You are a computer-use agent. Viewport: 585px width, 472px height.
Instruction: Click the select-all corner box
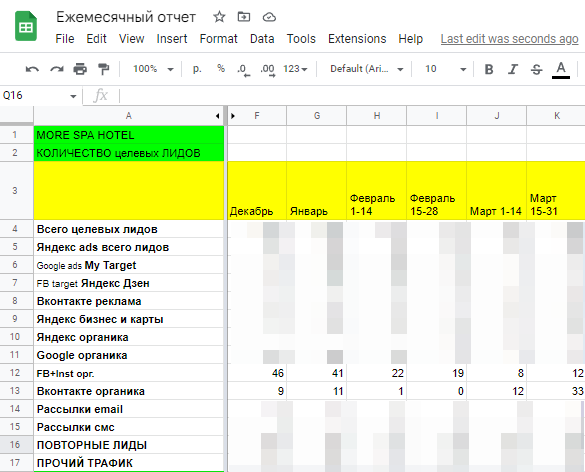click(16, 116)
